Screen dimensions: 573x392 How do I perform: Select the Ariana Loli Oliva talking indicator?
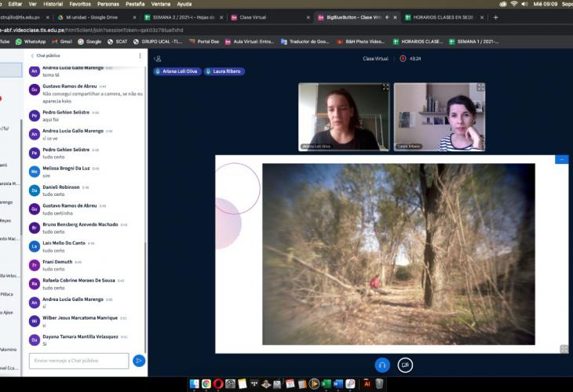point(177,71)
